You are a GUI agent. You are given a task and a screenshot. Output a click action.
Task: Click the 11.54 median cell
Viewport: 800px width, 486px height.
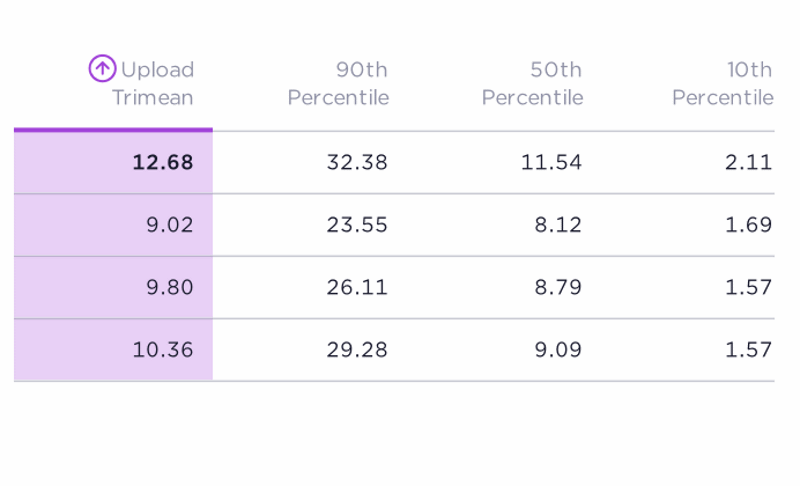(551, 162)
